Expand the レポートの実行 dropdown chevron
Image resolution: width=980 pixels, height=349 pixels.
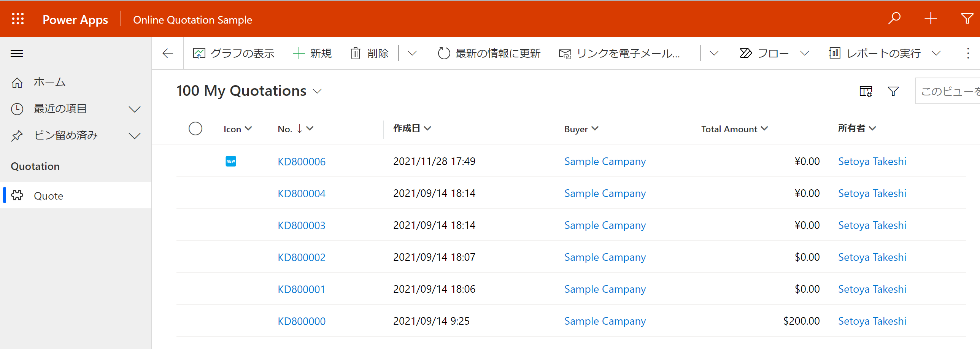pyautogui.click(x=936, y=54)
